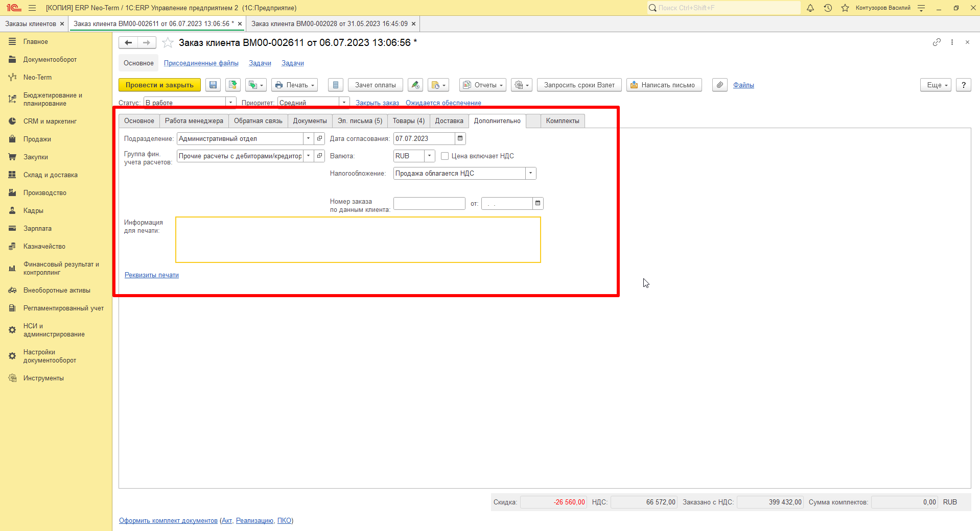Open history clock icon in title bar

828,8
